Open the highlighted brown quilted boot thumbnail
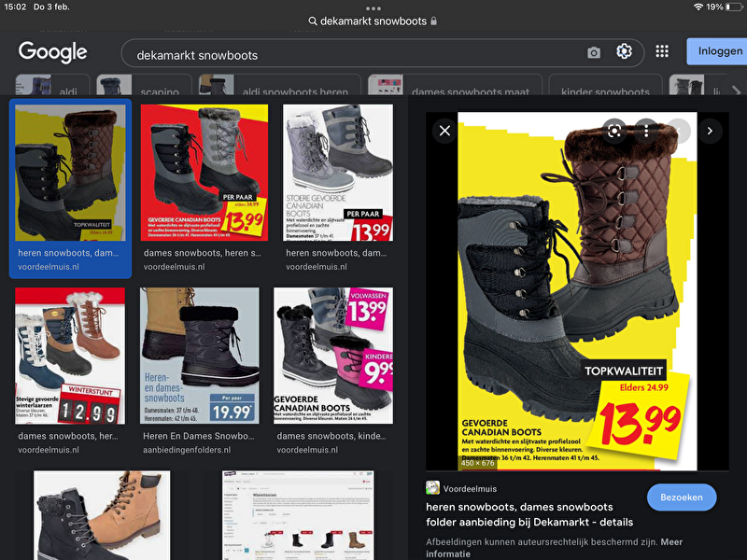 click(71, 173)
